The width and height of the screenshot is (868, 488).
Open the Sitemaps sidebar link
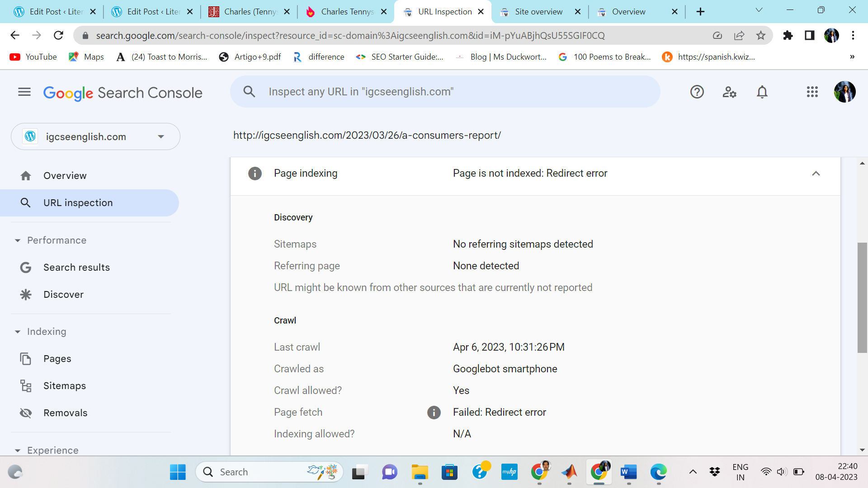point(65,386)
